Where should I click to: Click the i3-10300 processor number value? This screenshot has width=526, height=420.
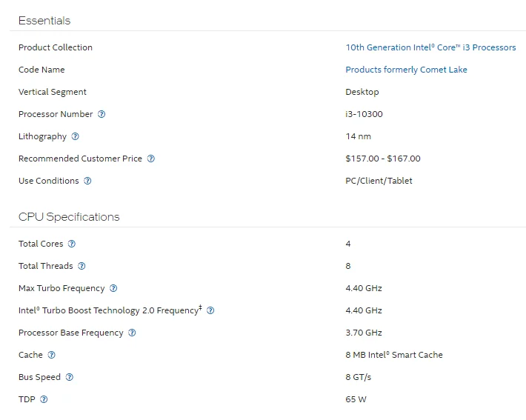[364, 114]
